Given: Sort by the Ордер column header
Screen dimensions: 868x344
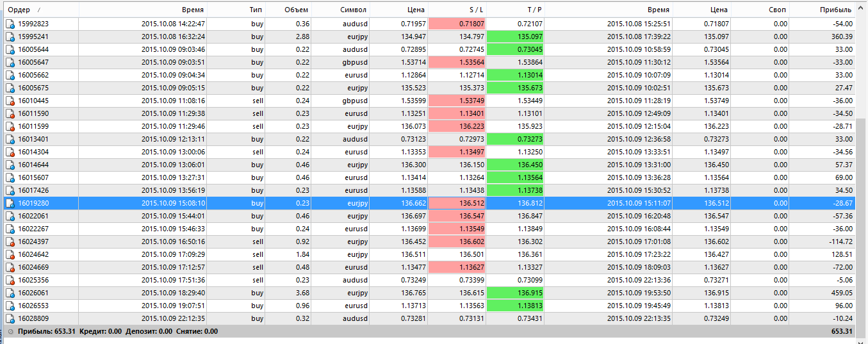Looking at the screenshot, I should pos(40,10).
